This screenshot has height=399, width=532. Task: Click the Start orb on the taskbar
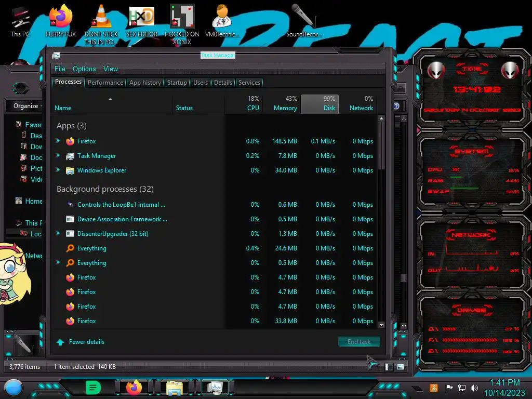click(x=14, y=388)
